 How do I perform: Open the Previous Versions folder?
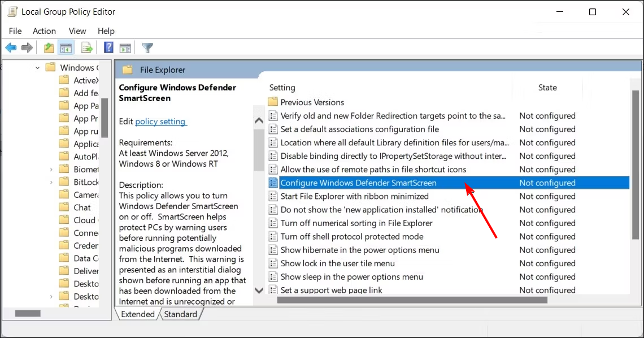[x=312, y=102]
